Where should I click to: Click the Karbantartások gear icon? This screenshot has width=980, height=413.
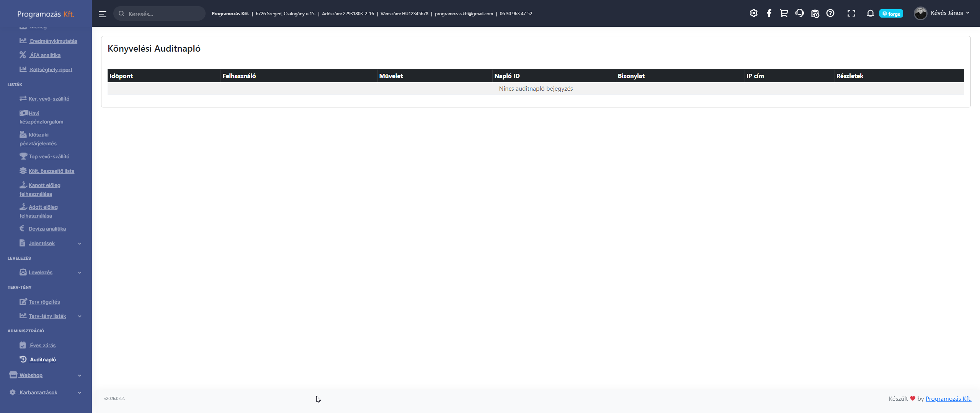tap(13, 392)
